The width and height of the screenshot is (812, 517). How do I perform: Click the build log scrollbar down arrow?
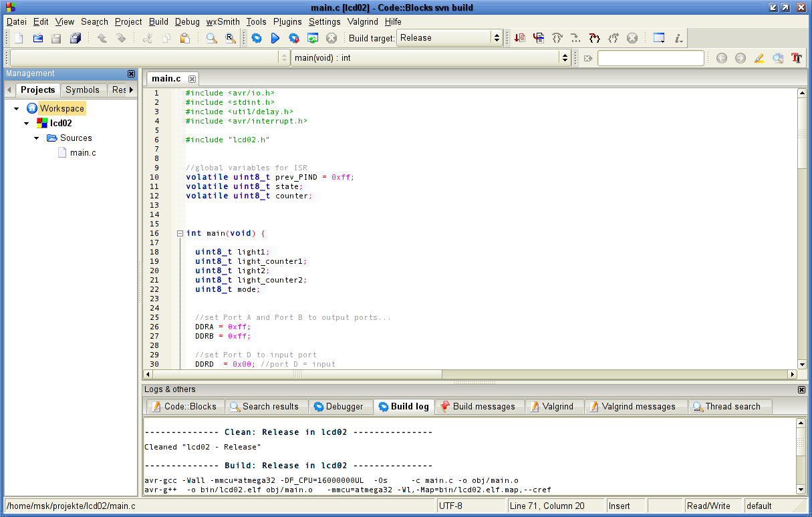[x=802, y=489]
